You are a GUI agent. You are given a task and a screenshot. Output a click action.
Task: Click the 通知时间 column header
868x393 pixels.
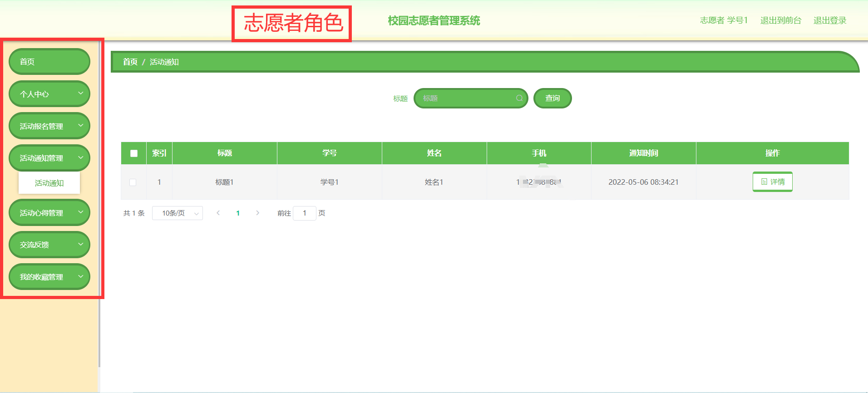click(x=644, y=153)
